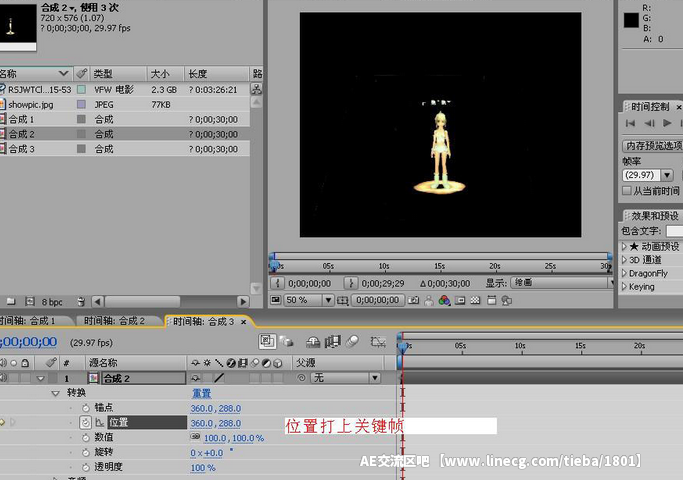Select the 时间轴: 合成 3 tab
This screenshot has height=480, width=683.
[x=208, y=322]
